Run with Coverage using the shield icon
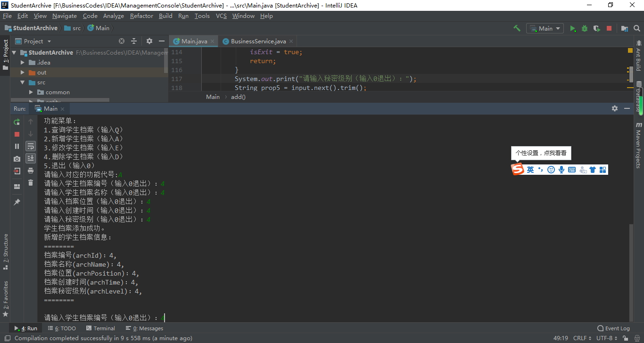 click(x=597, y=28)
